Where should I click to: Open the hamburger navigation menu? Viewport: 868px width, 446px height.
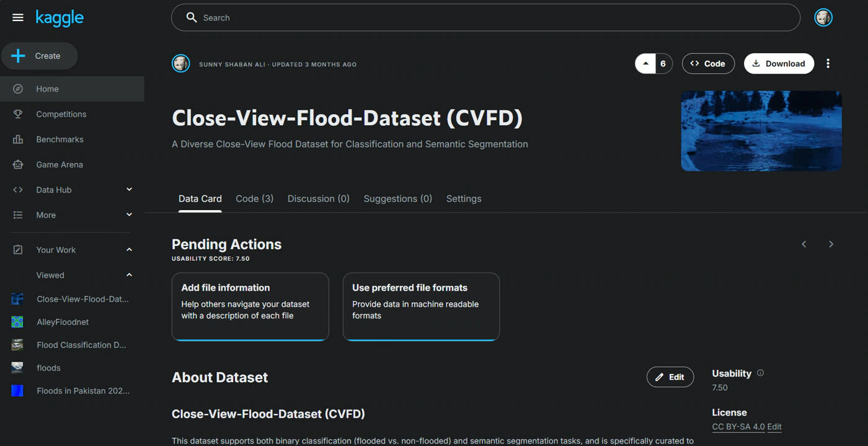[18, 18]
